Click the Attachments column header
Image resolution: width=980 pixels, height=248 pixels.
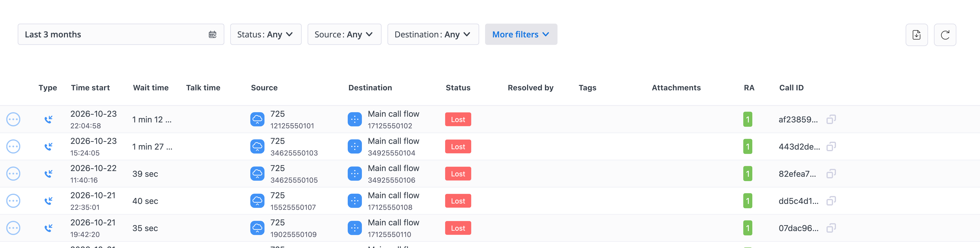click(x=676, y=88)
